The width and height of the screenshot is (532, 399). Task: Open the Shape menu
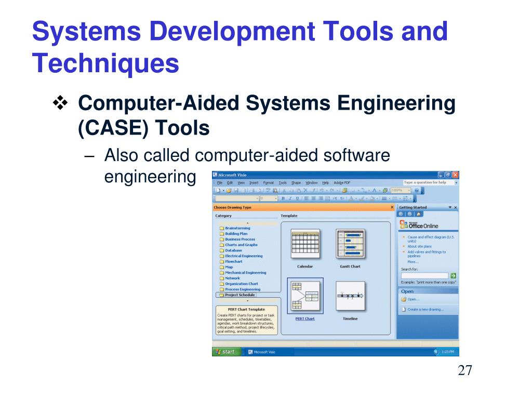pyautogui.click(x=296, y=182)
